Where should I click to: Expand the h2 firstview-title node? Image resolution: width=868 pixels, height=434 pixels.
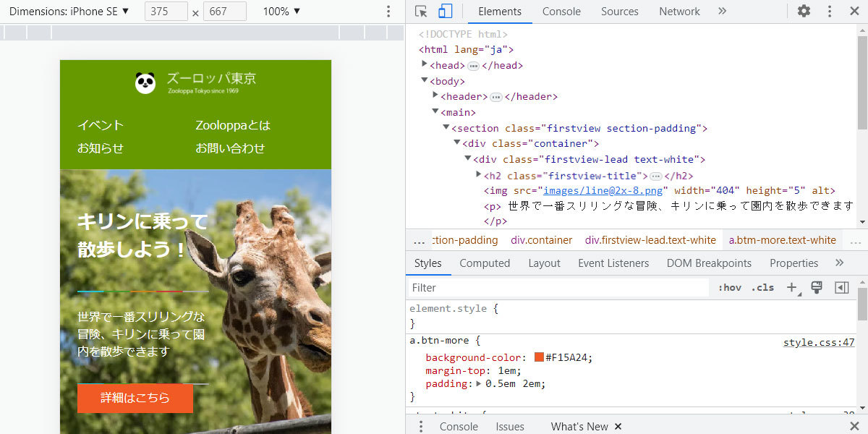tap(479, 174)
